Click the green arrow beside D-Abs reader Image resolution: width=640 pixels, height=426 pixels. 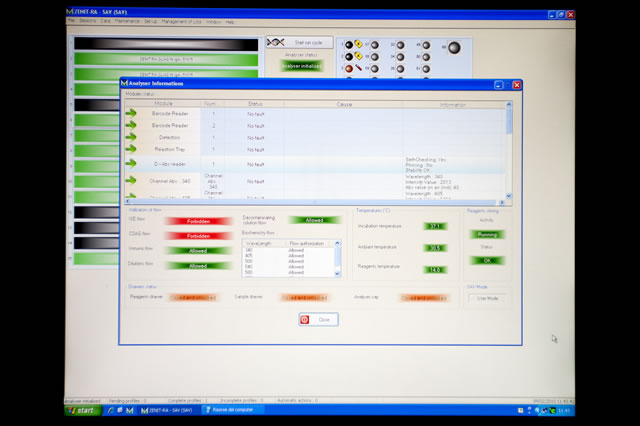(133, 164)
